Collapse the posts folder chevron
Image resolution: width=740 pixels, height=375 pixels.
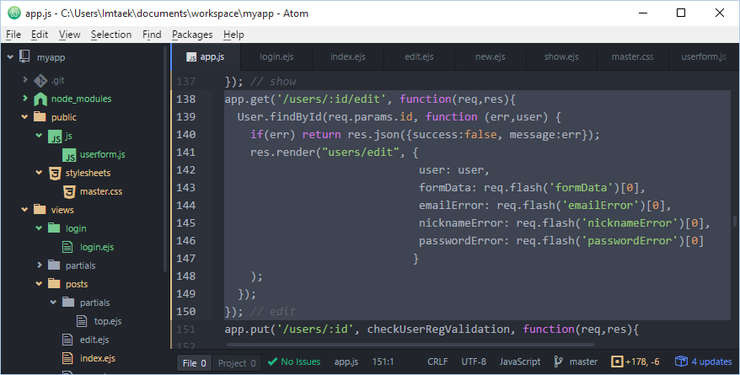click(39, 284)
